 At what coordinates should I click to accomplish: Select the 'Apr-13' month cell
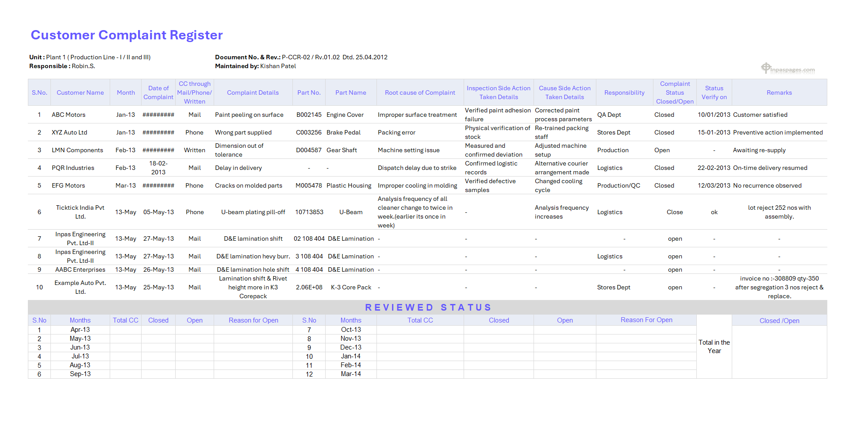point(80,329)
